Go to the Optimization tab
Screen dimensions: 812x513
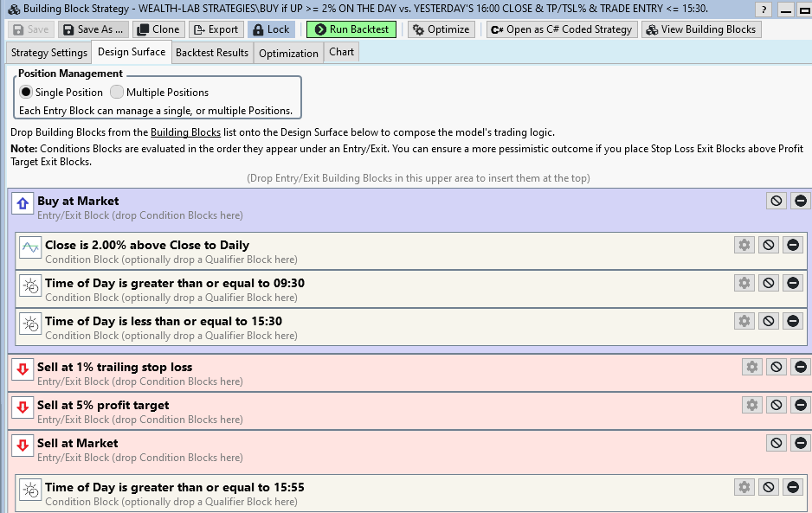coord(288,54)
